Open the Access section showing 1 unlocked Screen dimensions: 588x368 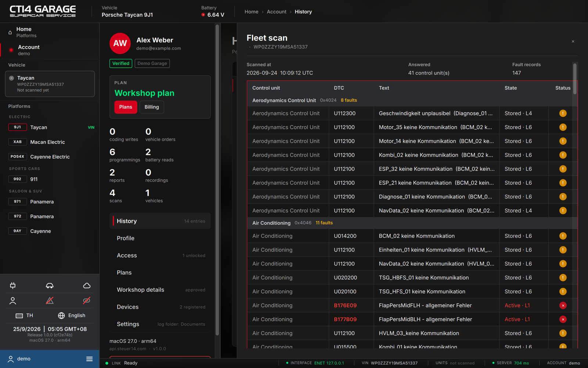pos(160,255)
